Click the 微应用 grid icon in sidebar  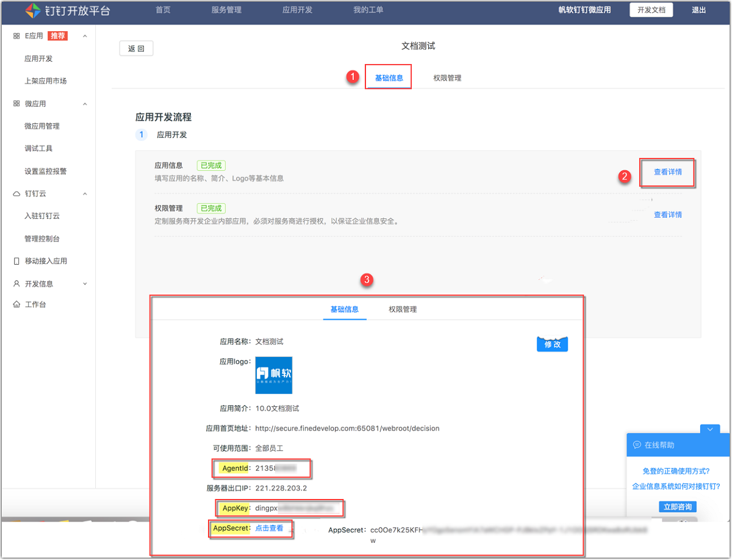(16, 104)
